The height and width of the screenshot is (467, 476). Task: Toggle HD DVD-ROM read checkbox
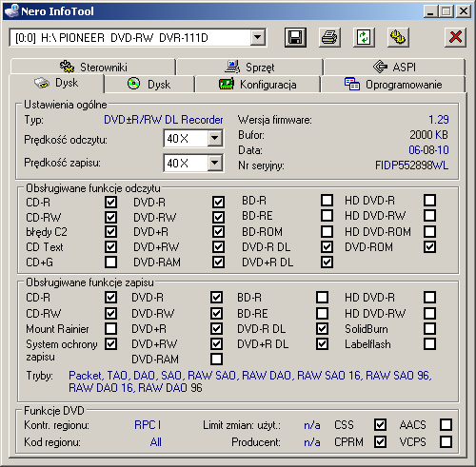(x=429, y=231)
